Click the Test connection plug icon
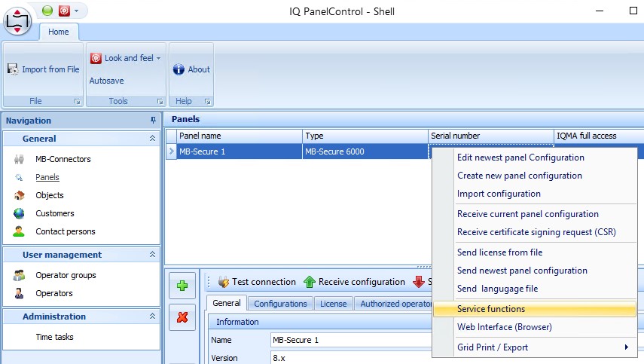This screenshot has height=364, width=644. (224, 282)
